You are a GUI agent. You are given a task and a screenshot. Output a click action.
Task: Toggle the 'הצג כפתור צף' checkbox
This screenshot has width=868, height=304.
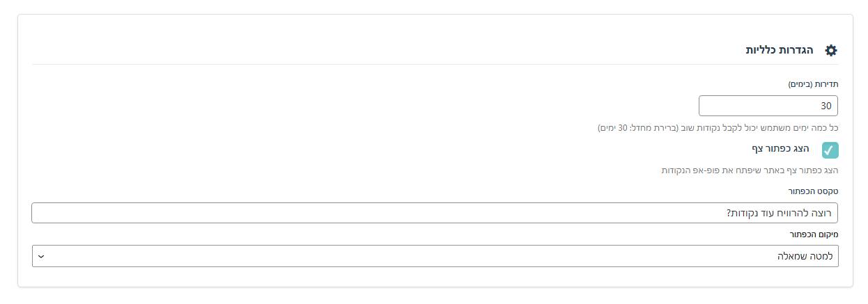(830, 150)
